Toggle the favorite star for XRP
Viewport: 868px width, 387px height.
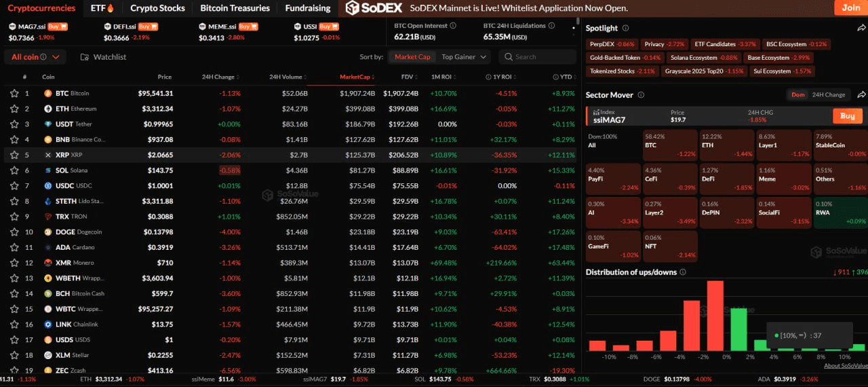coord(14,155)
